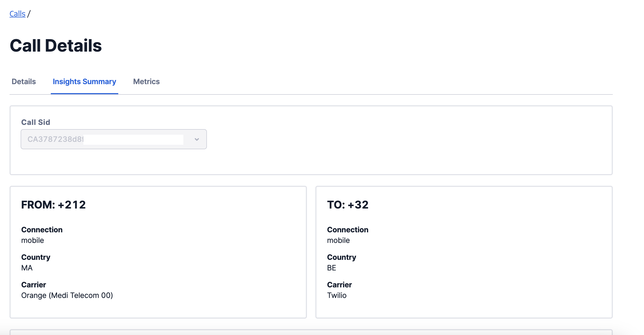Viewport: 644px width, 335px height.
Task: Open the Metrics tab
Action: click(x=146, y=82)
